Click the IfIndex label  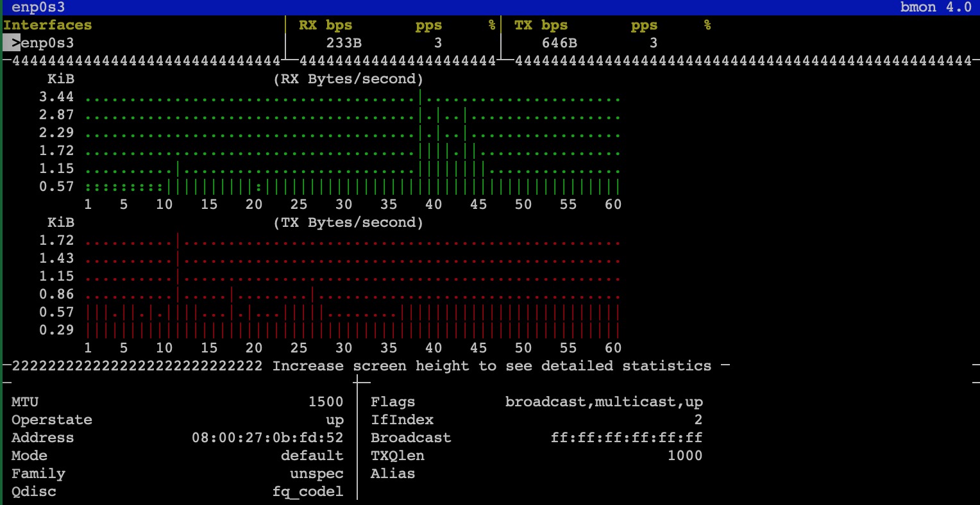tap(402, 420)
